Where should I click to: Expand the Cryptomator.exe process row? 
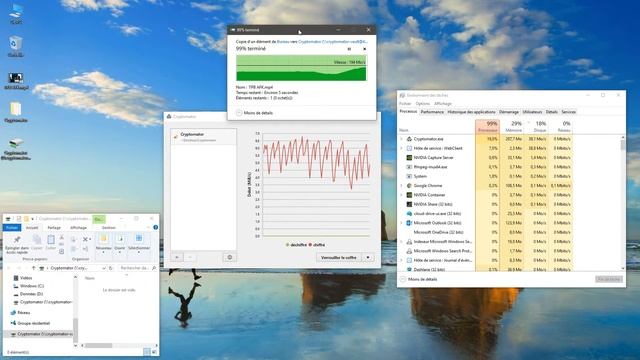pyautogui.click(x=401, y=139)
